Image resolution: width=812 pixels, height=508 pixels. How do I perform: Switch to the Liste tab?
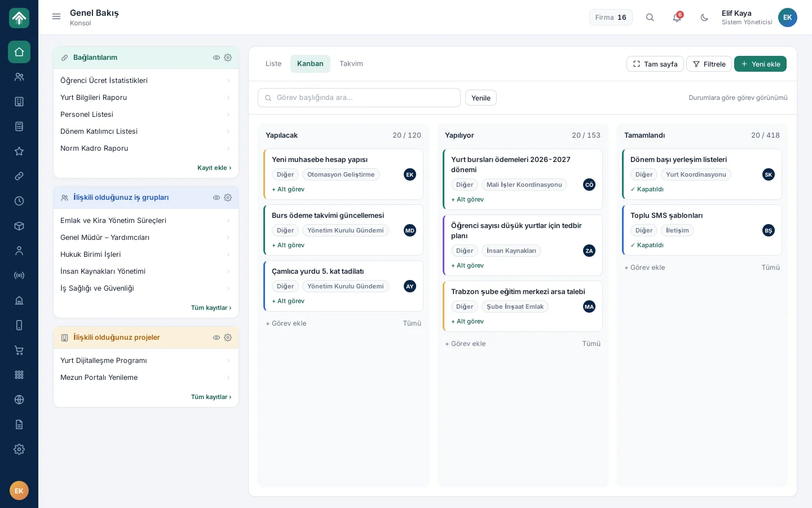pyautogui.click(x=273, y=64)
